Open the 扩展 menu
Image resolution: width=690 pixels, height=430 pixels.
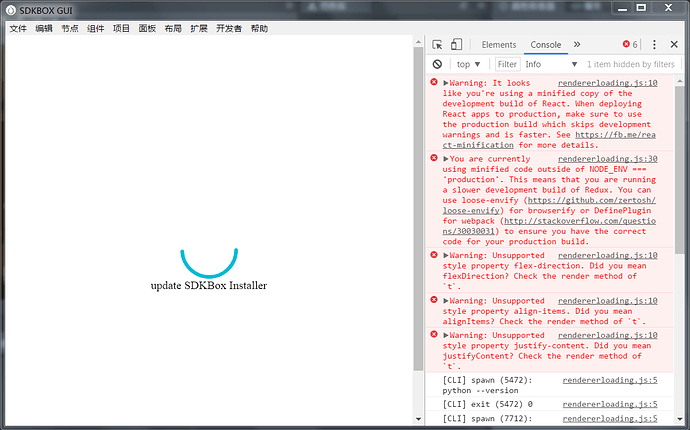199,29
